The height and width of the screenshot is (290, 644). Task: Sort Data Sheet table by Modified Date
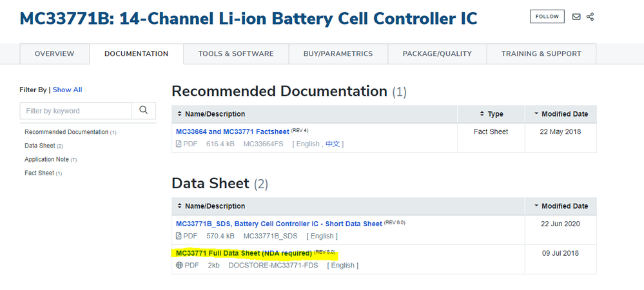click(561, 206)
